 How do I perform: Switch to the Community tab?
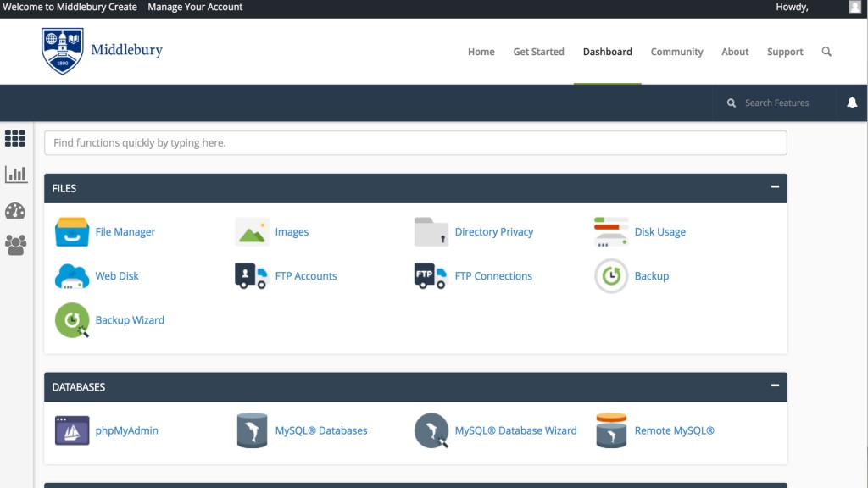click(676, 52)
